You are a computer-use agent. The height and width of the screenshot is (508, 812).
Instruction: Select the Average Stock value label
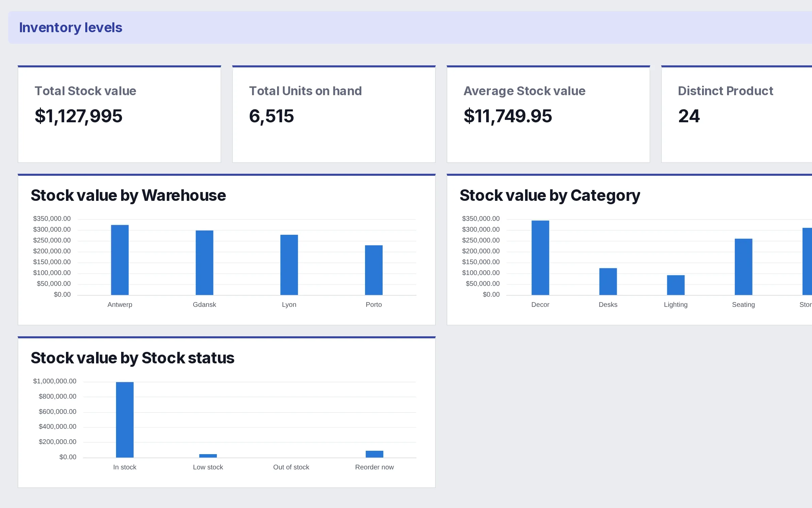pyautogui.click(x=524, y=91)
